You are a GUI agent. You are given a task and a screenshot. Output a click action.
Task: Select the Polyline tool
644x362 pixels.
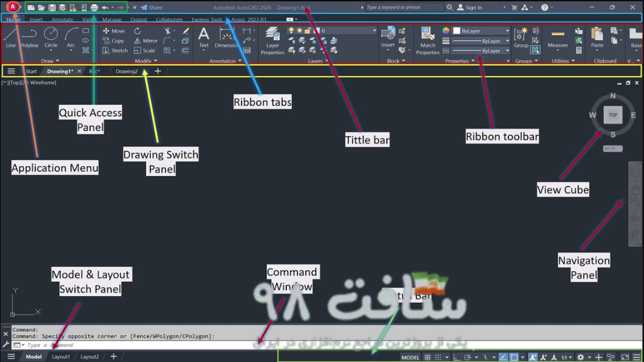click(30, 38)
